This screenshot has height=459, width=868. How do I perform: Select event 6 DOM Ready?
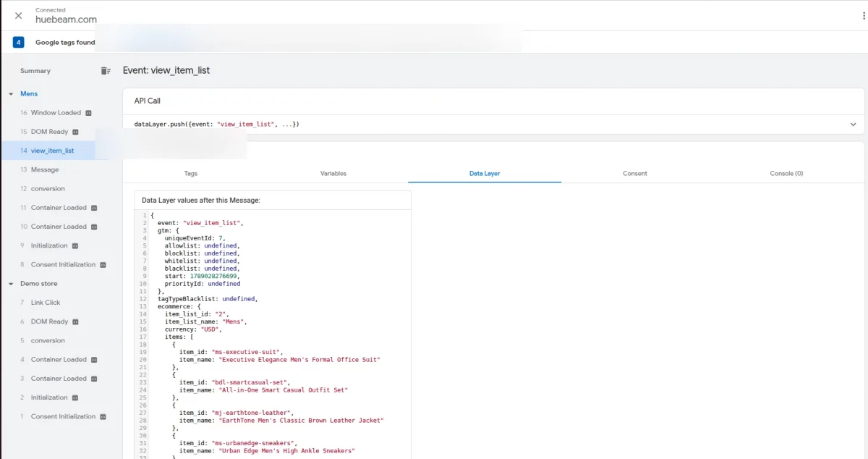click(49, 321)
